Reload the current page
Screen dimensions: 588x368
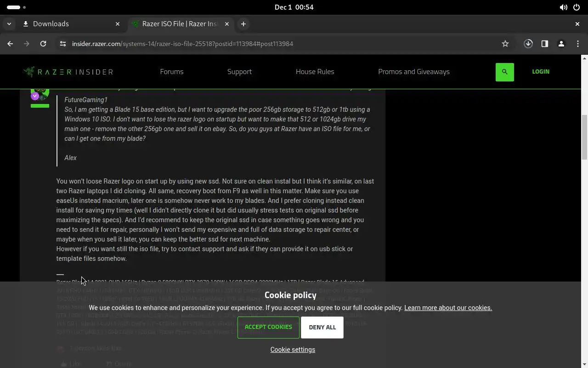[x=43, y=44]
